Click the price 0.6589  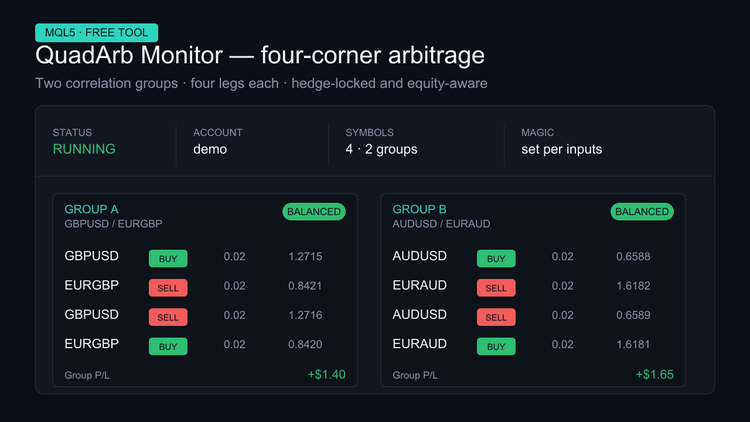pyautogui.click(x=633, y=315)
